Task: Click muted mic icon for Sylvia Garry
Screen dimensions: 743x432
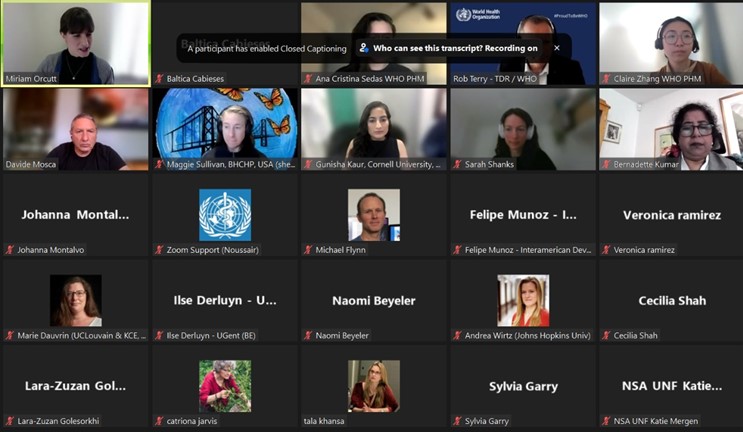Action: point(457,421)
